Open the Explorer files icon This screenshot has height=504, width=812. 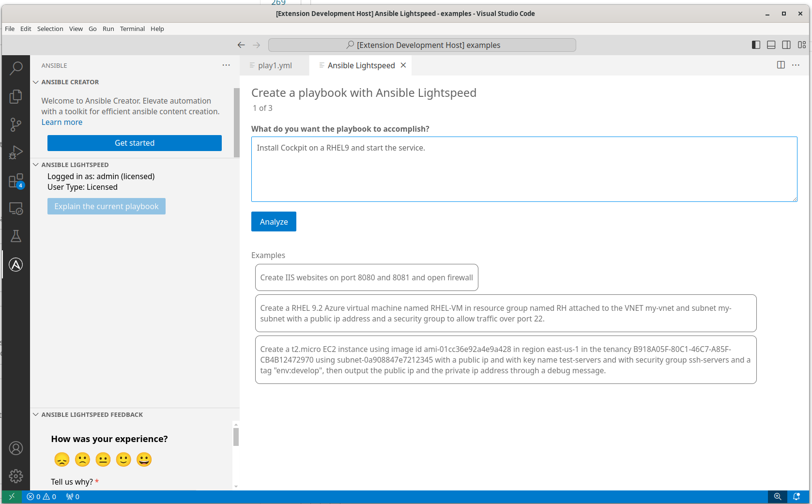(16, 96)
